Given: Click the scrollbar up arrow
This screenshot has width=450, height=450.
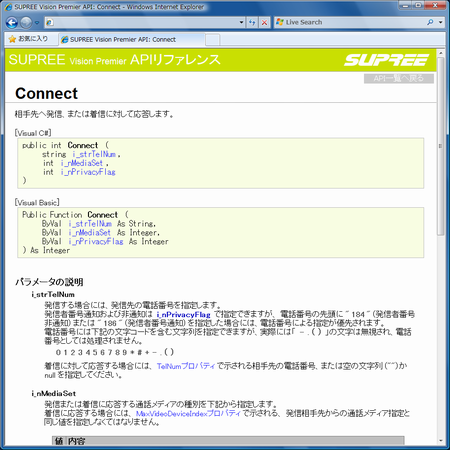Looking at the screenshot, I should 440,53.
